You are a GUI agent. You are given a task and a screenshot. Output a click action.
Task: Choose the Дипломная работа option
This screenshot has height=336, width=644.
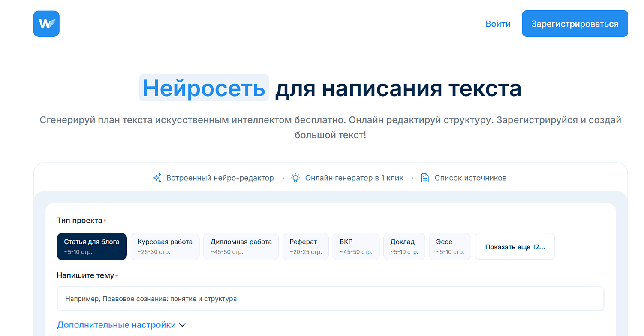pos(241,246)
